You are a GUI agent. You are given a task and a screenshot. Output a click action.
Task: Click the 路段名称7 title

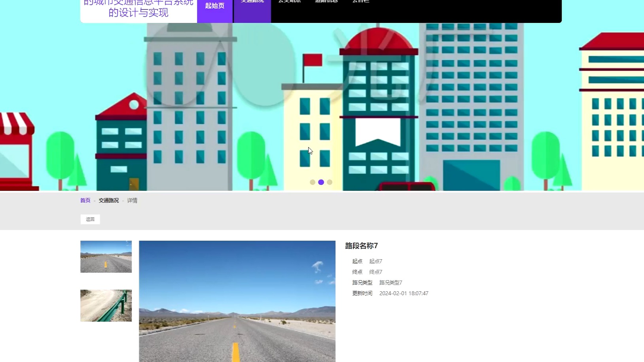(362, 246)
